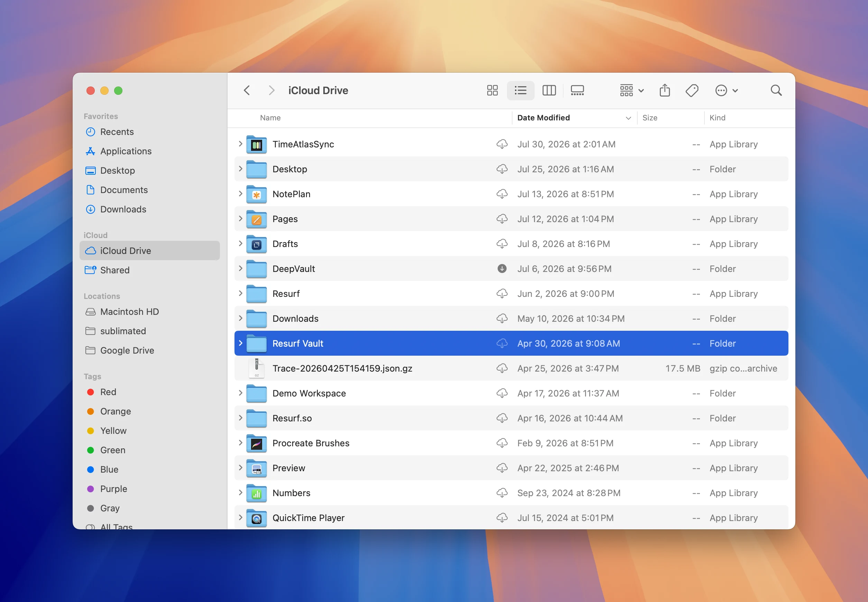Open Shared in the sidebar
This screenshot has height=602, width=868.
tap(149, 270)
